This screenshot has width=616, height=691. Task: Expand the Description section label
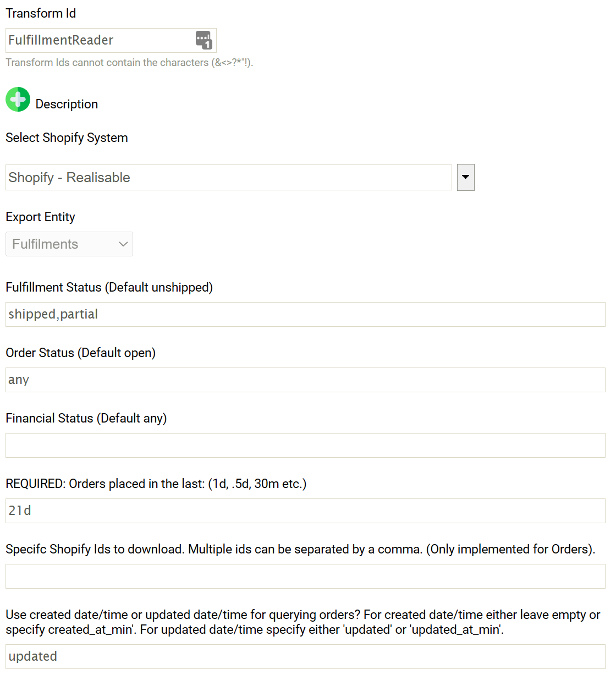(67, 104)
